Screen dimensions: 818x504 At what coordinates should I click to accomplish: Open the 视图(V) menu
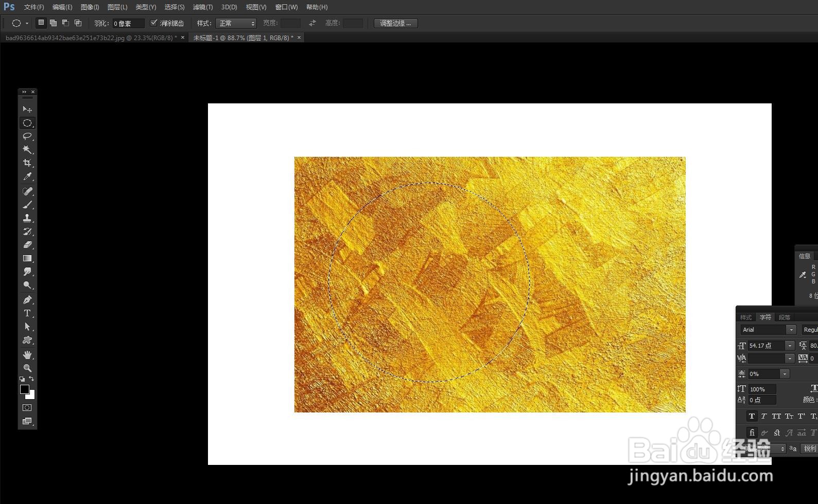point(256,7)
